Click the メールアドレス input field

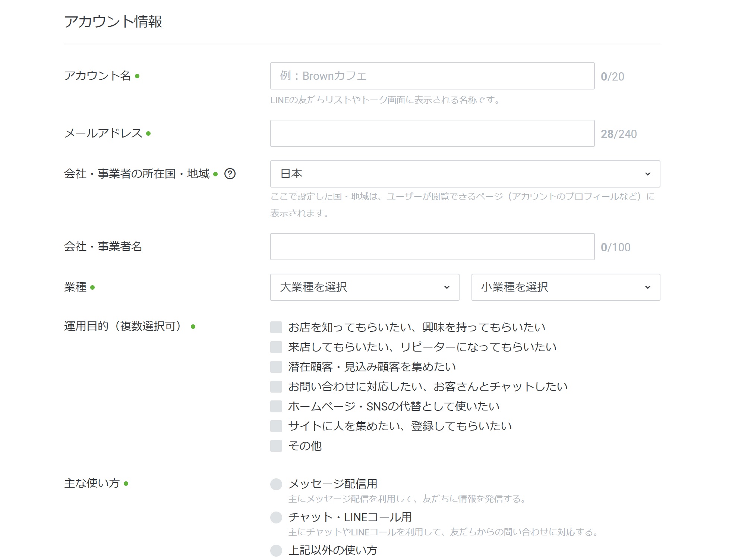432,133
